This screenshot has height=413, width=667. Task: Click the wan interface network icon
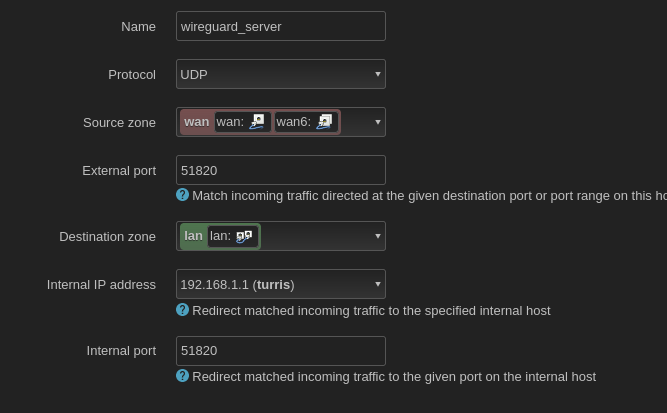[257, 122]
